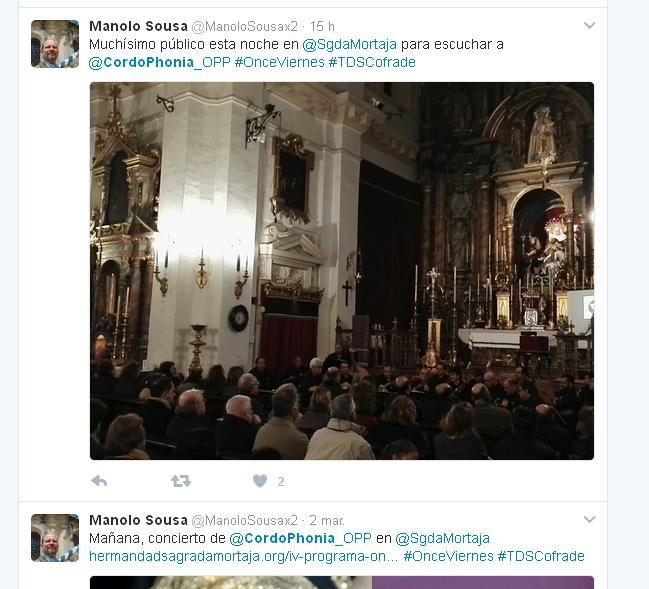The width and height of the screenshot is (649, 589).
Task: Open the partially visible image in second tweet
Action: pyautogui.click(x=342, y=582)
